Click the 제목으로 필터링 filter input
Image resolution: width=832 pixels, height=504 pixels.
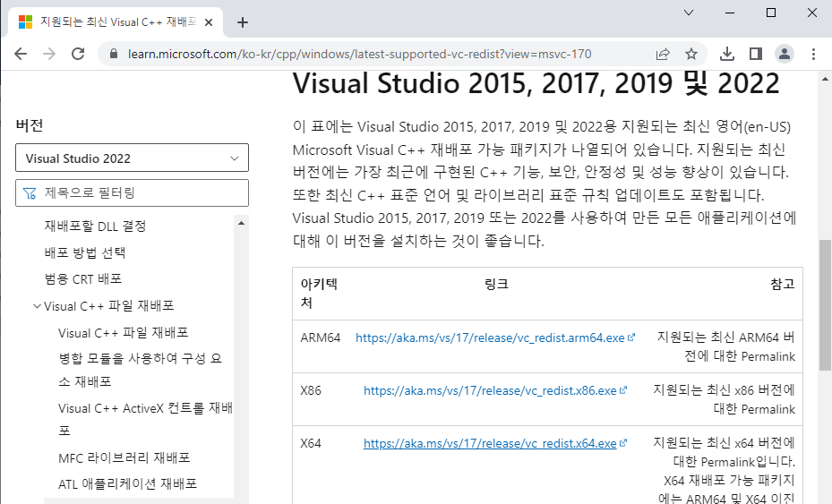pyautogui.click(x=133, y=193)
